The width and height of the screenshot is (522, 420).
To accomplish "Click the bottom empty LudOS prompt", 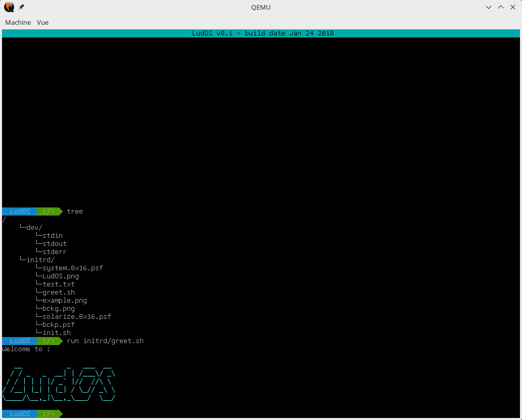I will click(x=32, y=413).
